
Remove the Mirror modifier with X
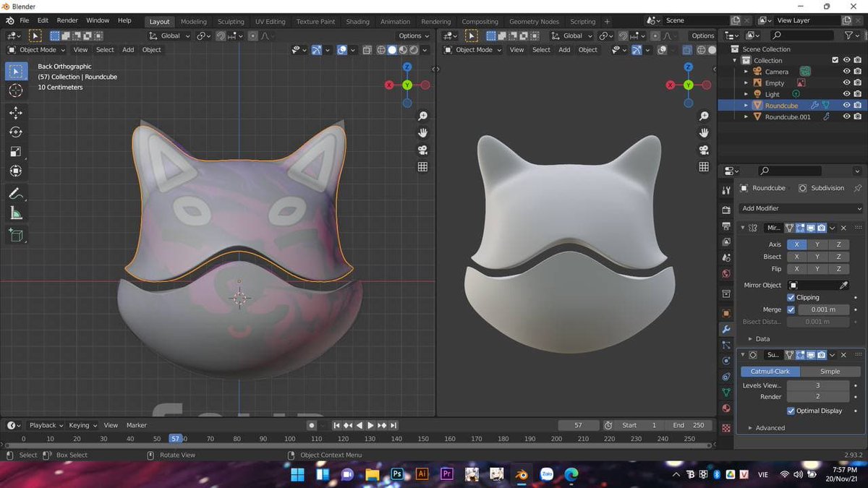[x=843, y=228]
